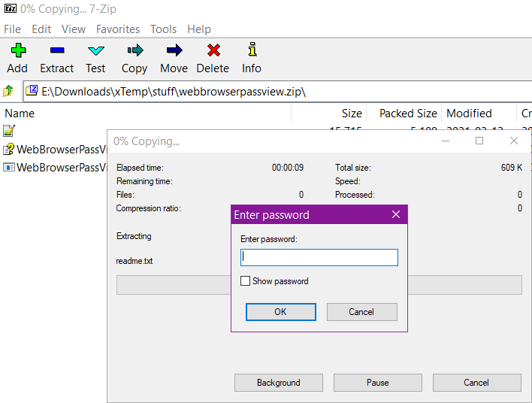Click the Add toolbar icon
532x403 pixels.
tap(18, 50)
